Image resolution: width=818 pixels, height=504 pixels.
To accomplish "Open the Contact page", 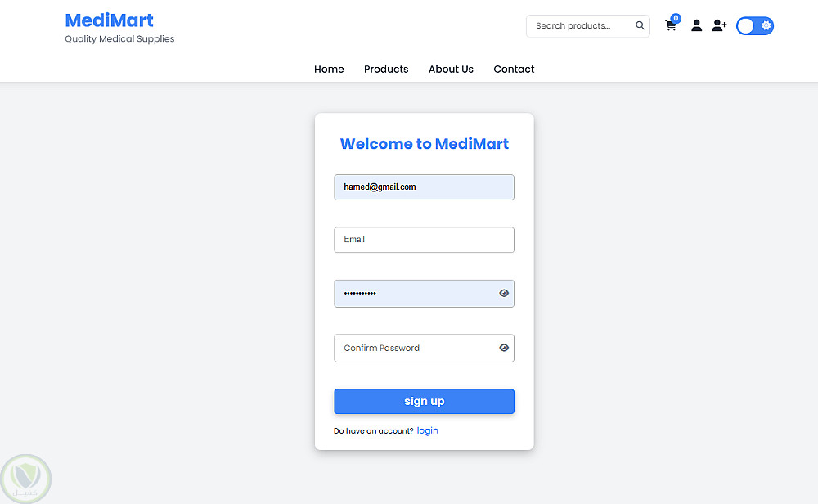I will (514, 70).
